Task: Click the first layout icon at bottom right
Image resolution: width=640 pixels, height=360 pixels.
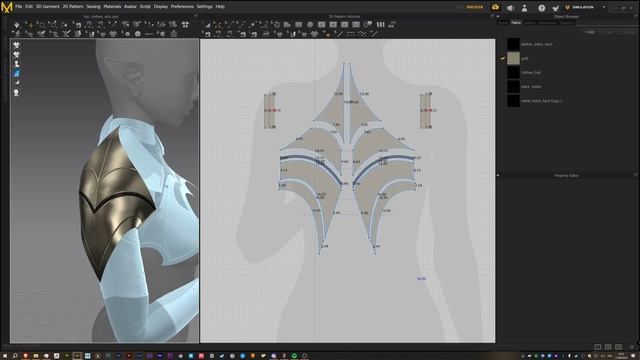Action: coord(598,347)
